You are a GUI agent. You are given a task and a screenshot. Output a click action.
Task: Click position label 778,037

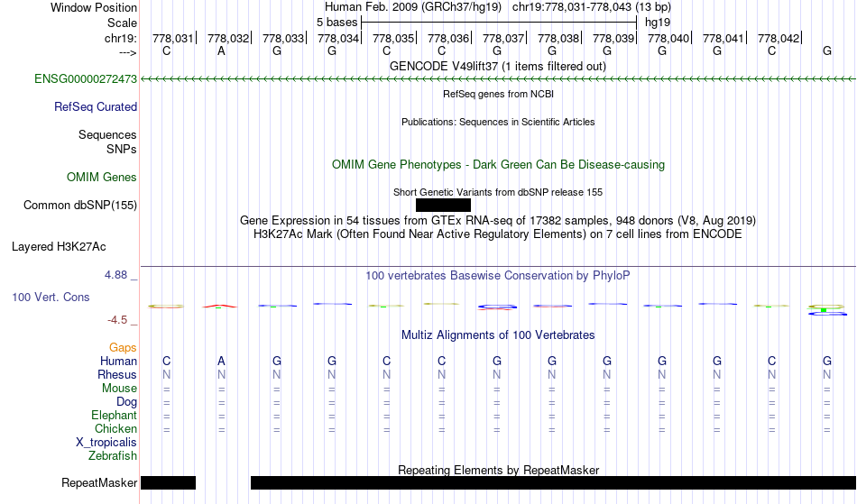pyautogui.click(x=503, y=38)
